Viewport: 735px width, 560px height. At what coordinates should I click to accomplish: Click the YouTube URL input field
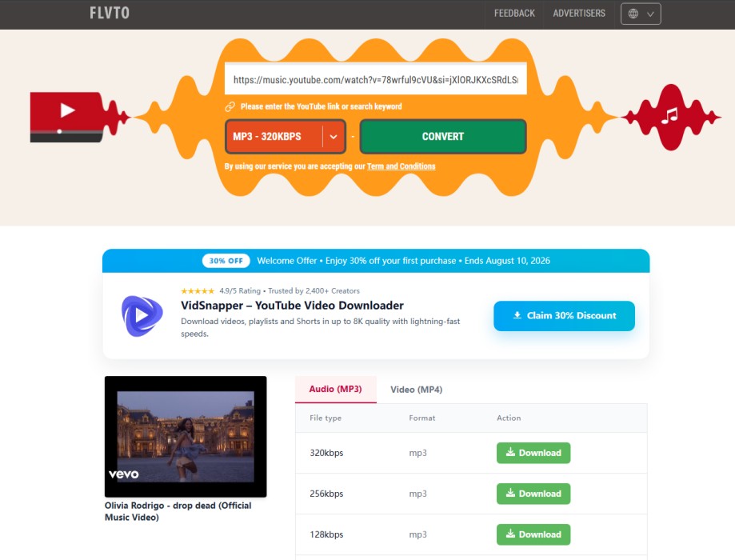[375, 79]
